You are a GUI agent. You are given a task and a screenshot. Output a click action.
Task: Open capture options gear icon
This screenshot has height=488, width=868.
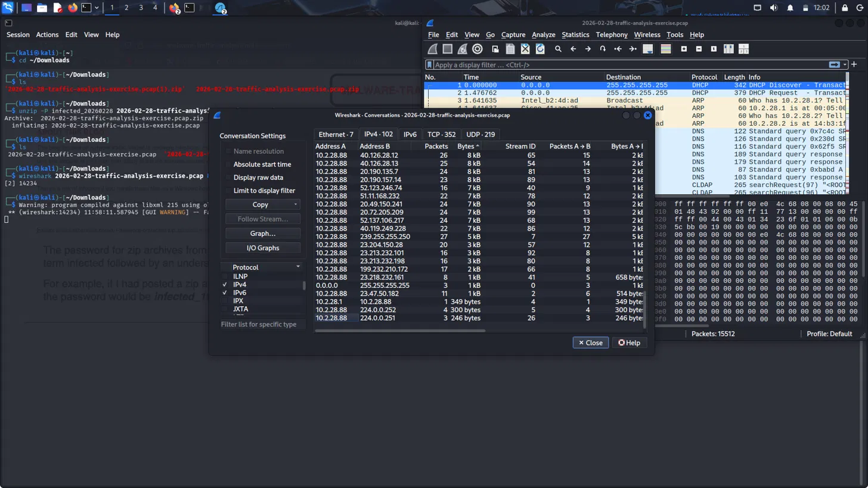pos(478,49)
